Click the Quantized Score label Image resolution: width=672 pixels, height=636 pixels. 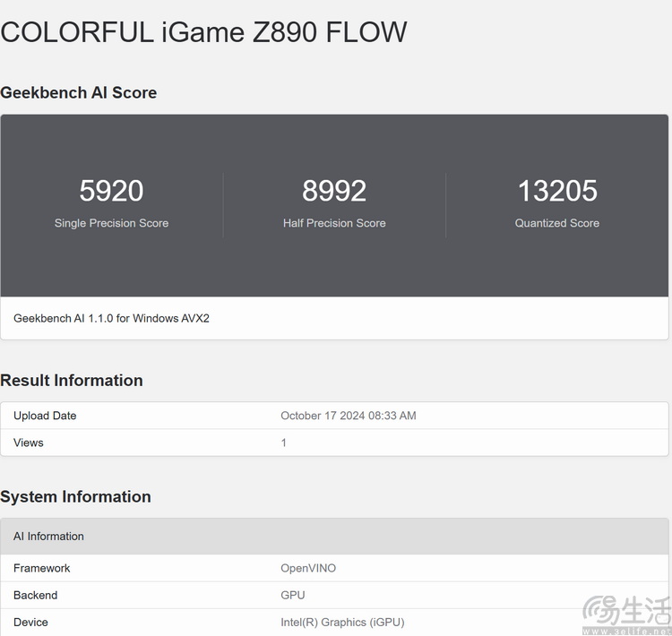click(x=557, y=223)
